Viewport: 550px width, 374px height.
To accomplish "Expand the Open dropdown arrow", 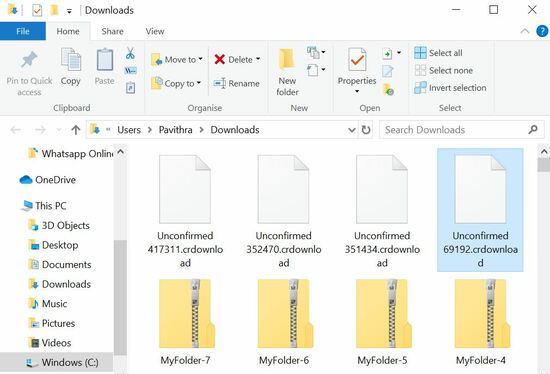I will 399,53.
